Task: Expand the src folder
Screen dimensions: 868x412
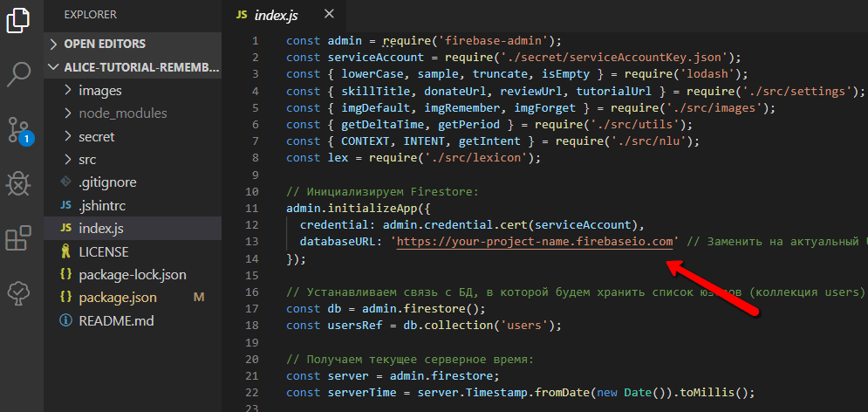Action: click(132, 160)
